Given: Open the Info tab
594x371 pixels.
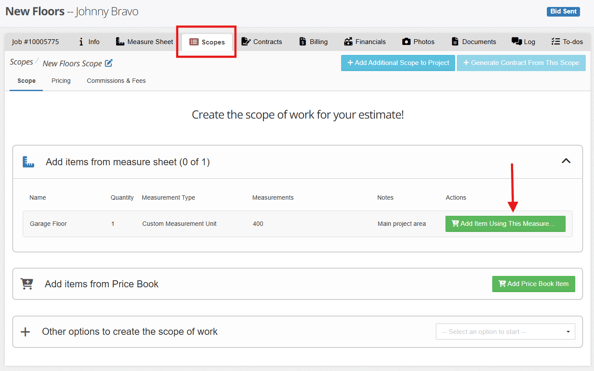Looking at the screenshot, I should tap(89, 42).
